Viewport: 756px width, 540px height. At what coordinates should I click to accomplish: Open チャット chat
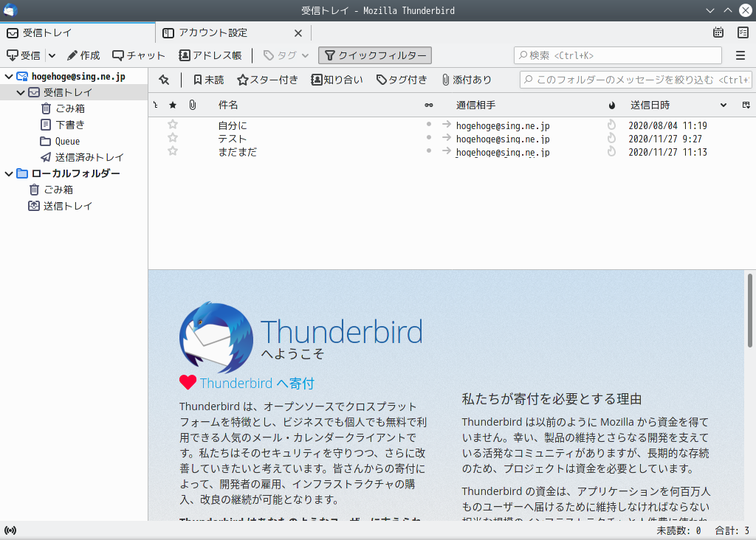coord(138,55)
